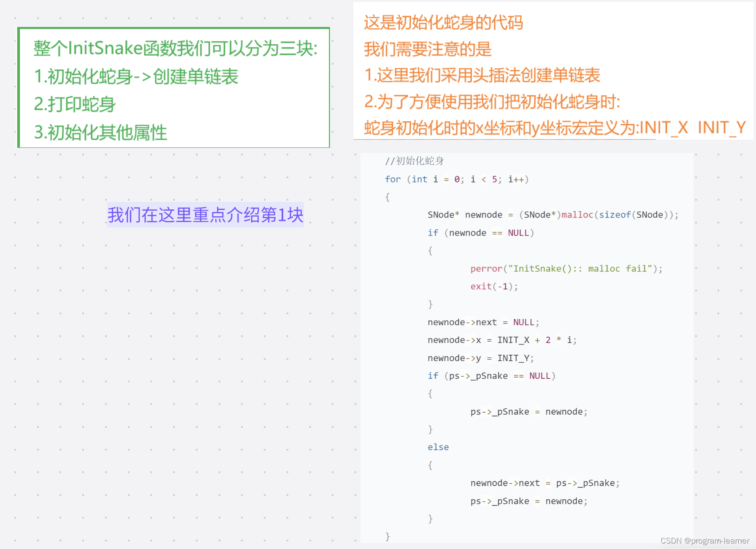Click the item '2.打印蛇身'
The image size is (756, 549).
75,104
